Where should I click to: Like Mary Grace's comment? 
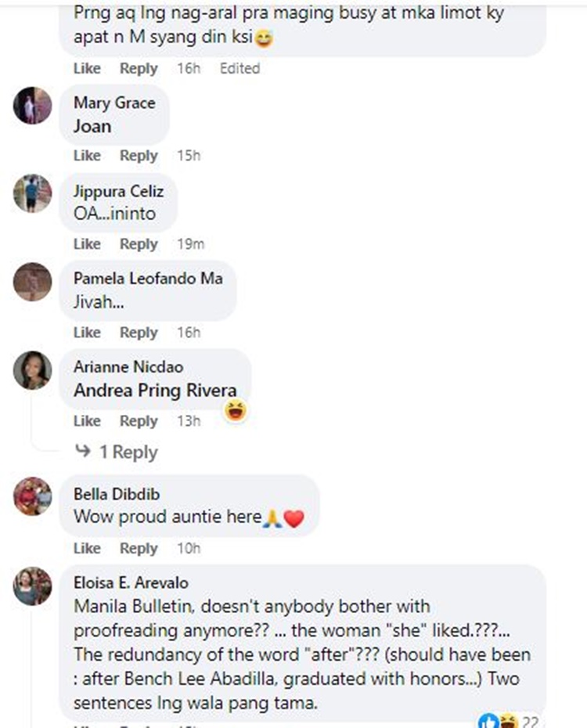(87, 156)
